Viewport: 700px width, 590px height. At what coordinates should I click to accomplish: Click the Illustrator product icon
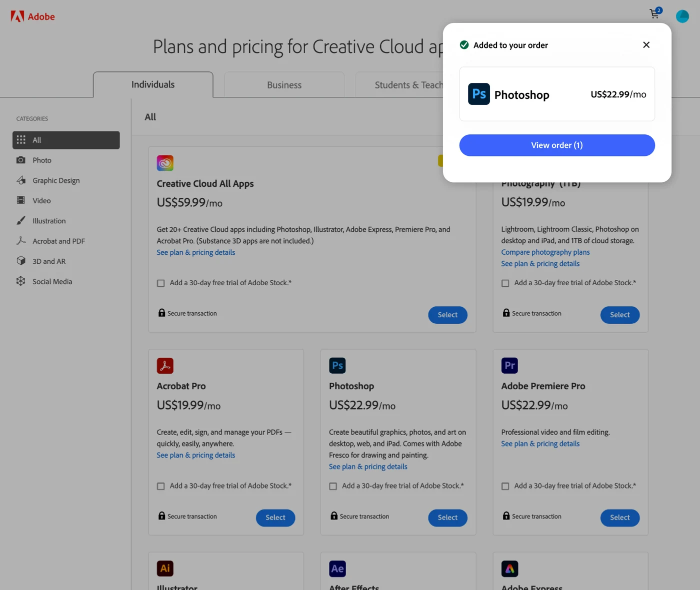165,569
